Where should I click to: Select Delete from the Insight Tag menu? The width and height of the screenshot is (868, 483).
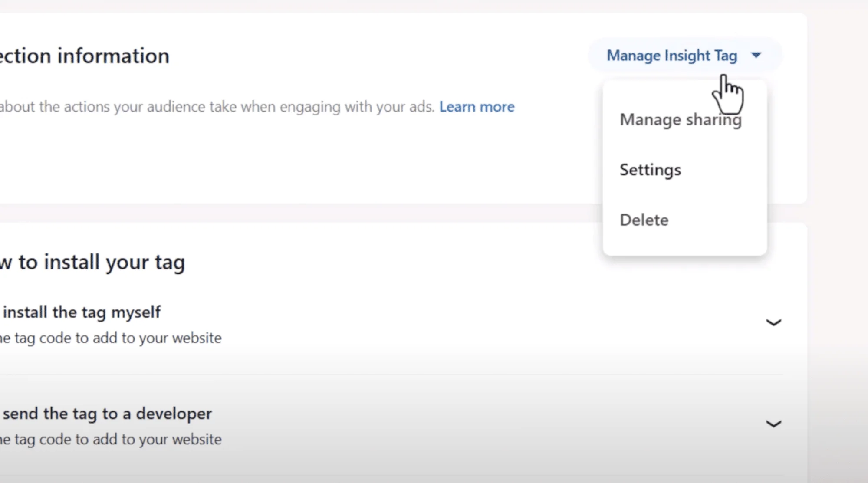click(x=644, y=220)
